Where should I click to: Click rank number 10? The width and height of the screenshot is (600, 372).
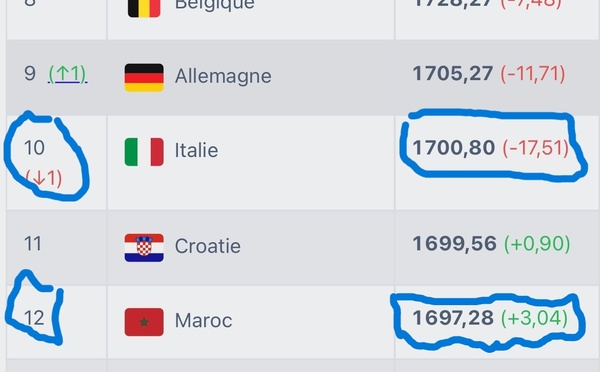(34, 148)
